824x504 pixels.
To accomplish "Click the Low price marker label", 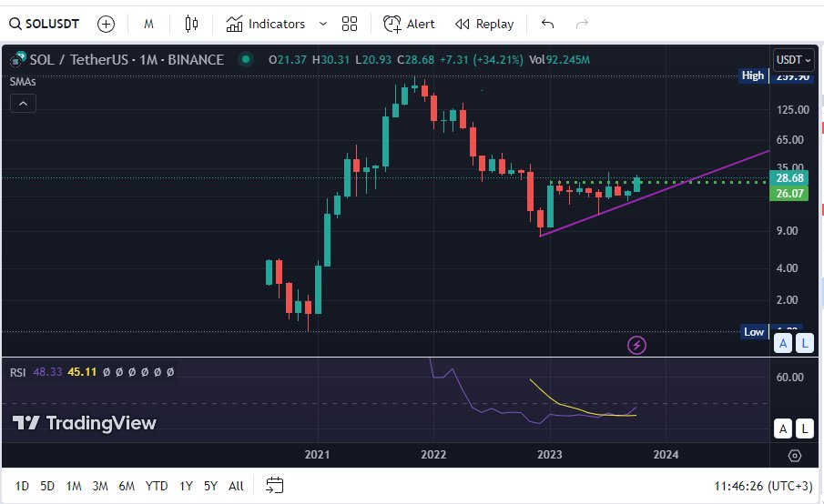I will [754, 332].
